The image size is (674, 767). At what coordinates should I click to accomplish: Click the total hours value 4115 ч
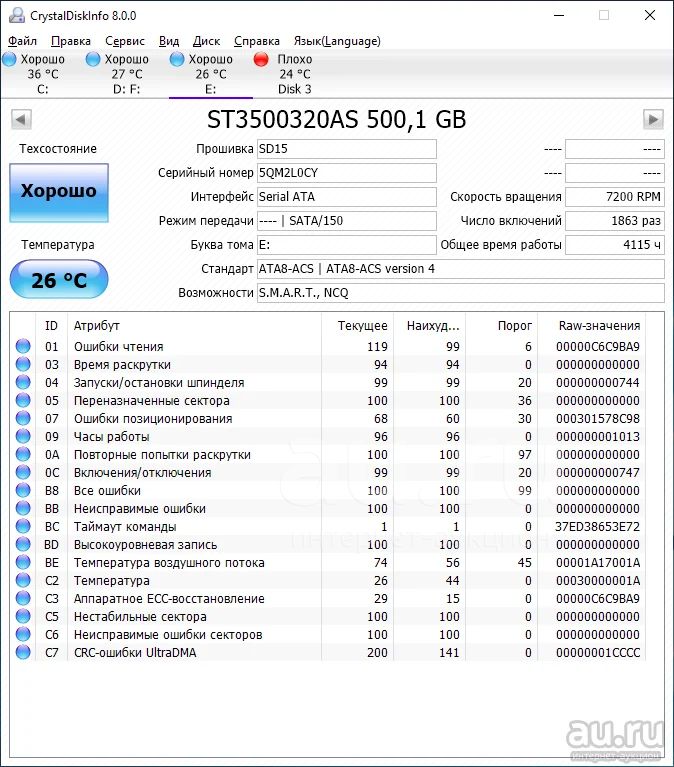615,245
